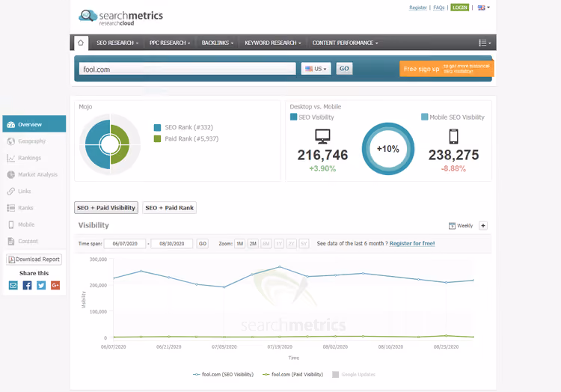Click the +10% circle gauge
The image size is (561, 392).
[x=388, y=149]
